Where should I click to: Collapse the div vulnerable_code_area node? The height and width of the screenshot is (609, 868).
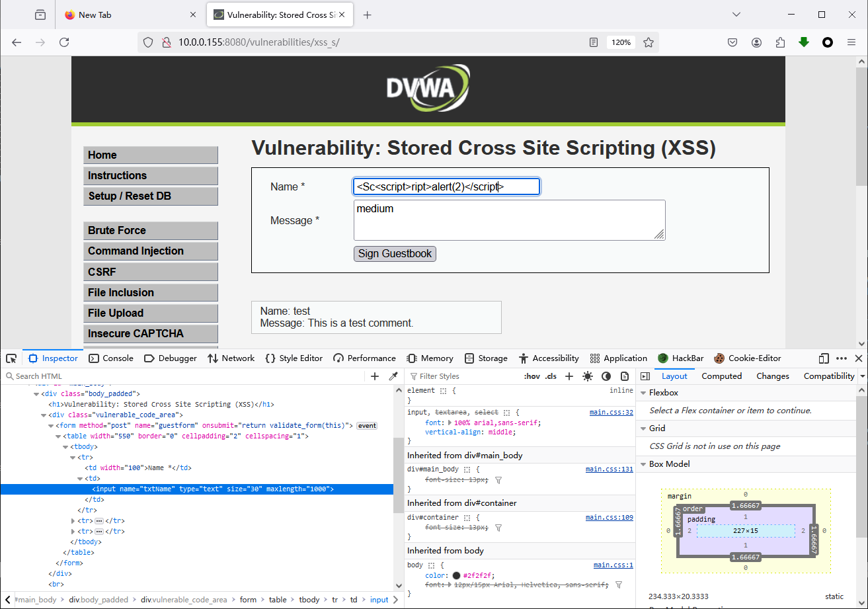[43, 415]
